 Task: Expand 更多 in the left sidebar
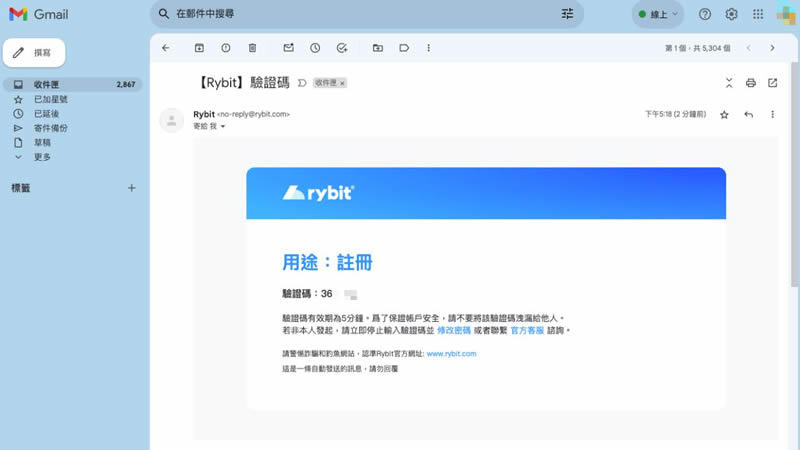click(42, 157)
